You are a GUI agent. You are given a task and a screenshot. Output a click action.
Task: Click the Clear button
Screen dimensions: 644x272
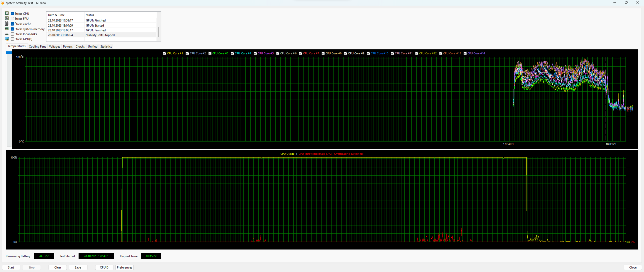click(58, 268)
